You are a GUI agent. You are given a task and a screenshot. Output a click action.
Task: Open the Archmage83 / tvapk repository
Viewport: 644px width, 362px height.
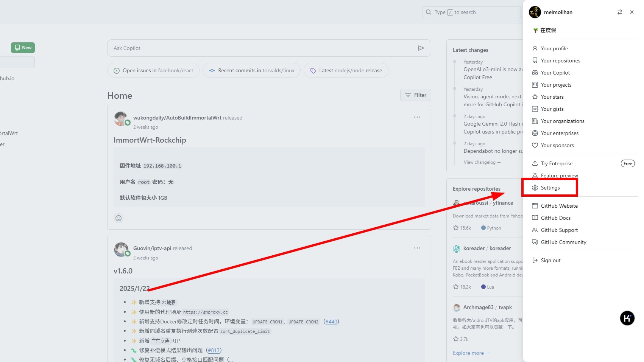(488, 307)
